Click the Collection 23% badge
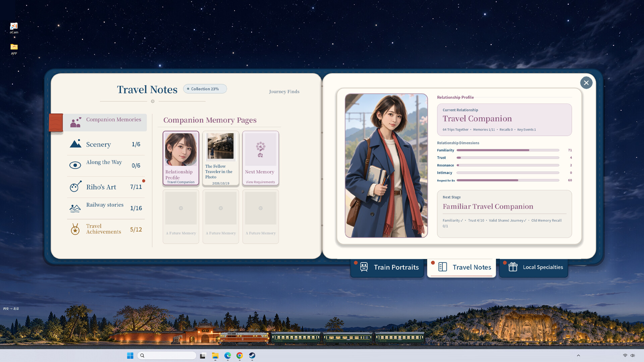644x362 pixels. [205, 89]
